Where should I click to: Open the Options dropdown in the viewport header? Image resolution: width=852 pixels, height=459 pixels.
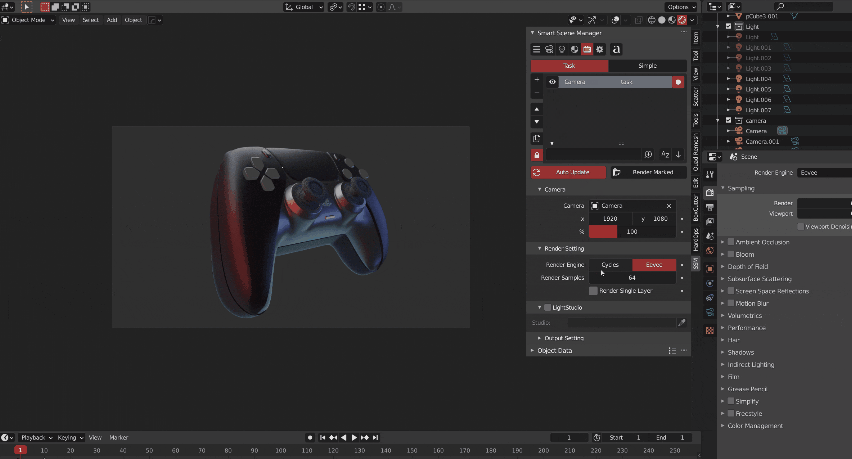pos(681,7)
